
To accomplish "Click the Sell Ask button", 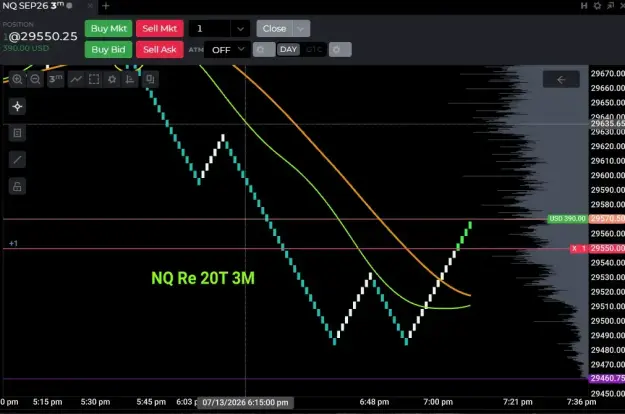I will 160,50.
